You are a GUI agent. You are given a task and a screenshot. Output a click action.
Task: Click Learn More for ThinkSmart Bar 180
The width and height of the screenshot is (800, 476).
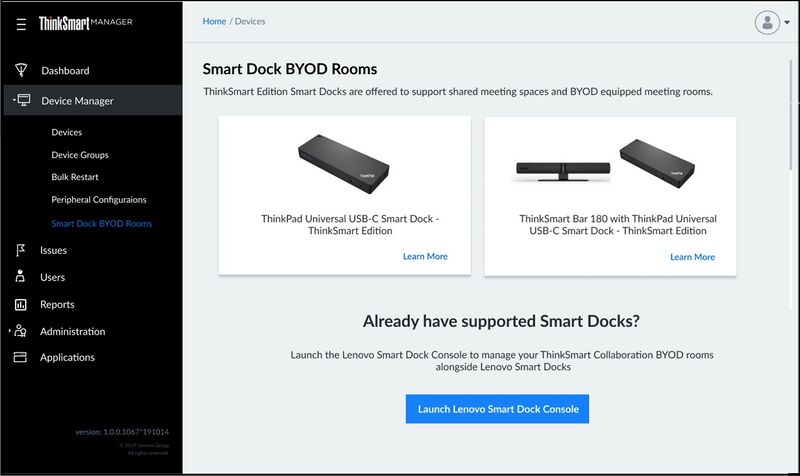[692, 257]
